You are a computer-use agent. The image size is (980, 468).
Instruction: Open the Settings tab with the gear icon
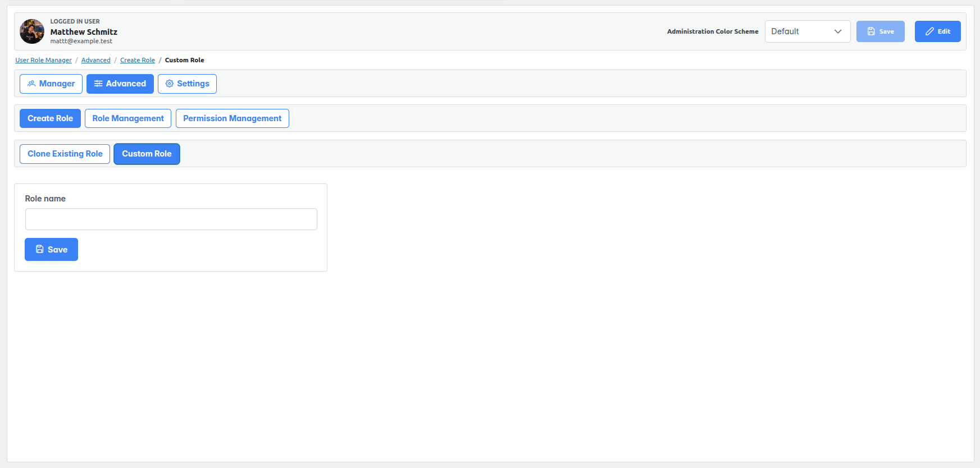[x=187, y=84]
